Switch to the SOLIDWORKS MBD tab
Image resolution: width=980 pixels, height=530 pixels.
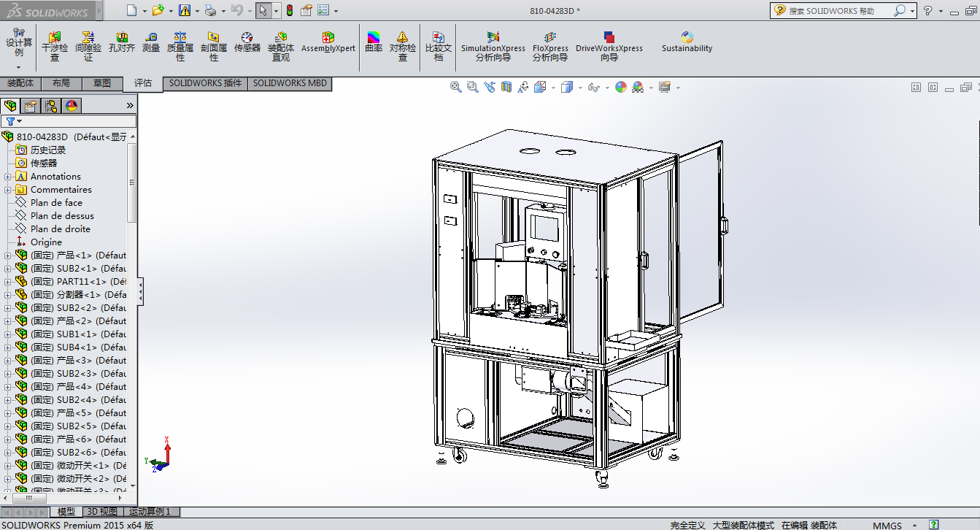click(x=290, y=83)
